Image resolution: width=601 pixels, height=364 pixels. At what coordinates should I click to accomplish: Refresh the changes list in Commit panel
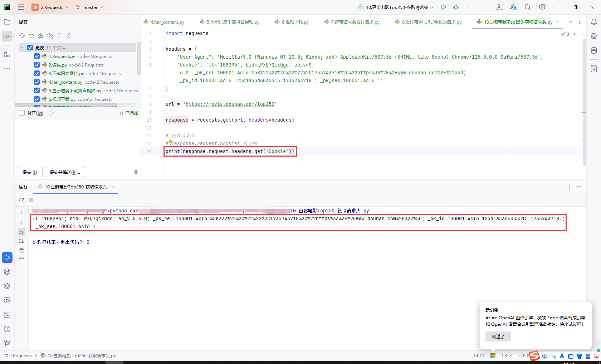point(22,35)
